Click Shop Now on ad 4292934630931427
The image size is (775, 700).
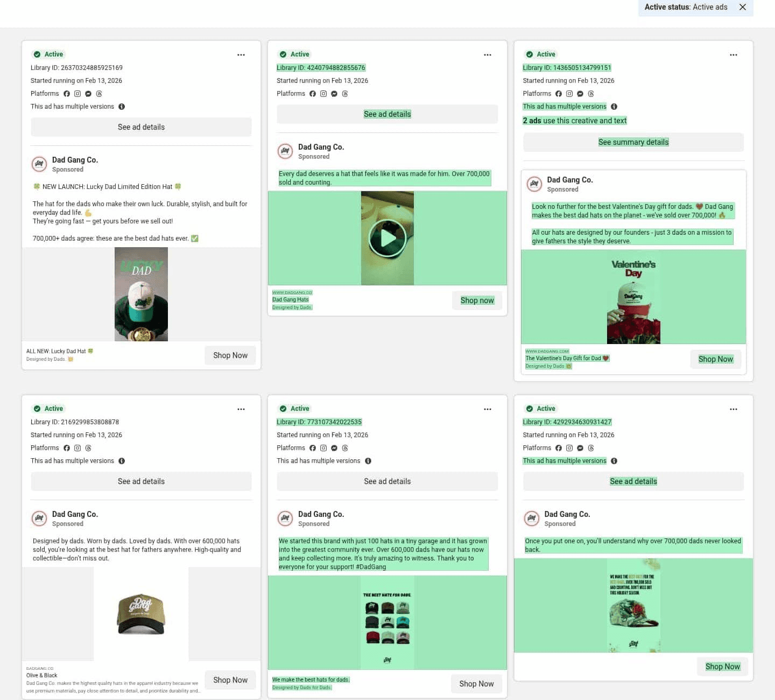tap(723, 667)
